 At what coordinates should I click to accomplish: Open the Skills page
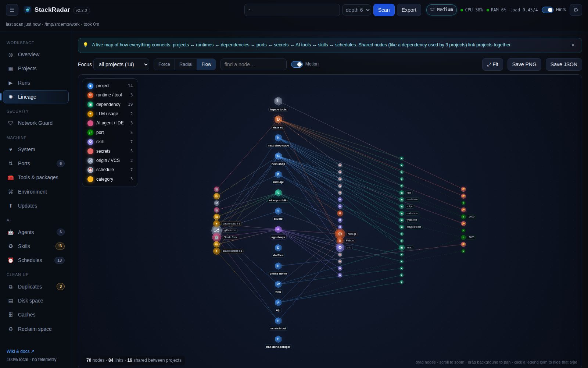(36, 246)
